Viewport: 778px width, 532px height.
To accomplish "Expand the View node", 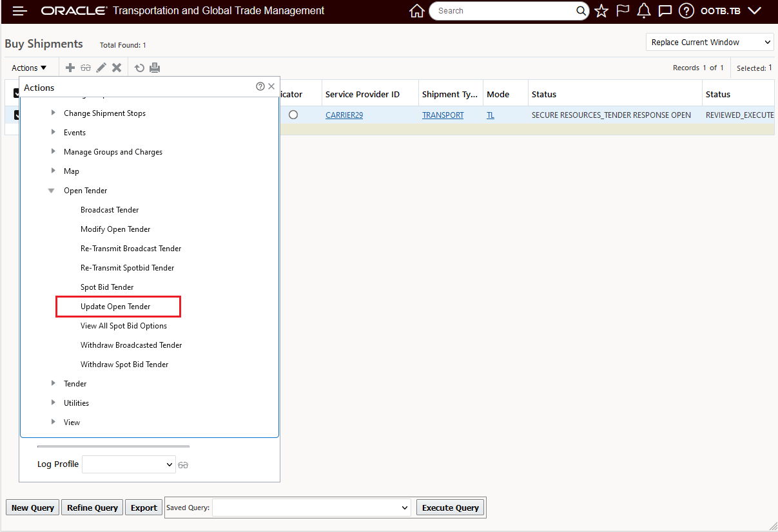I will click(53, 422).
